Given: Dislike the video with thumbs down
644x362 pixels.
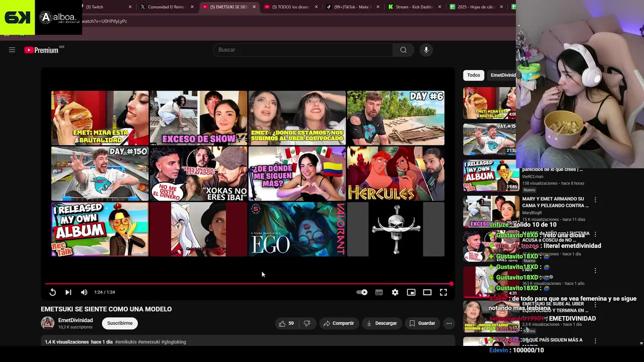Looking at the screenshot, I should click(x=307, y=323).
